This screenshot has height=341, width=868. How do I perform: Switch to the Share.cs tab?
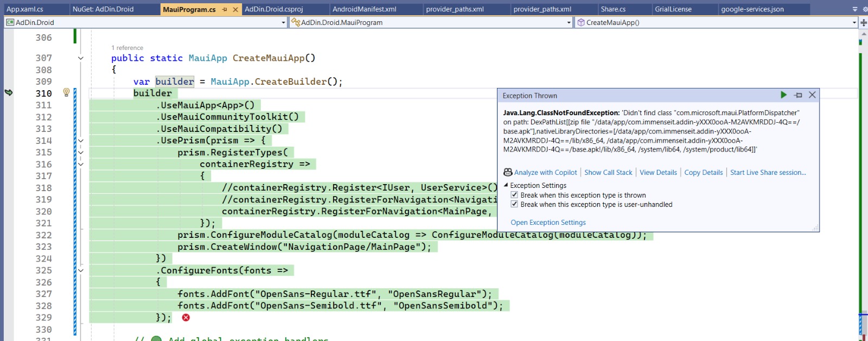(x=613, y=9)
